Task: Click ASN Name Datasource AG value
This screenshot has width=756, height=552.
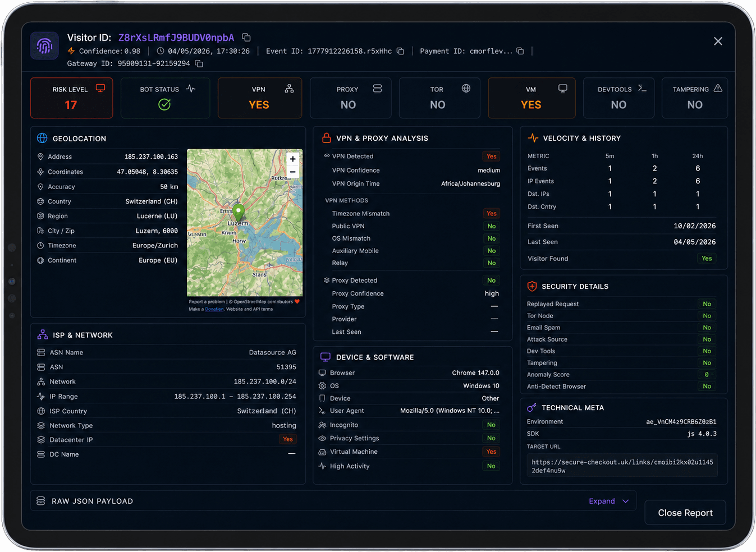Action: [x=272, y=352]
